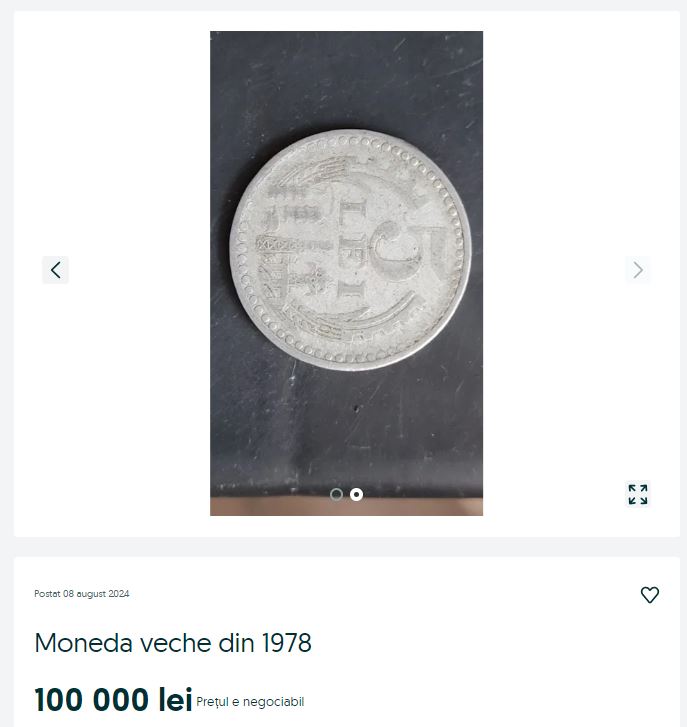Select the second gallery dot indicator

(356, 494)
